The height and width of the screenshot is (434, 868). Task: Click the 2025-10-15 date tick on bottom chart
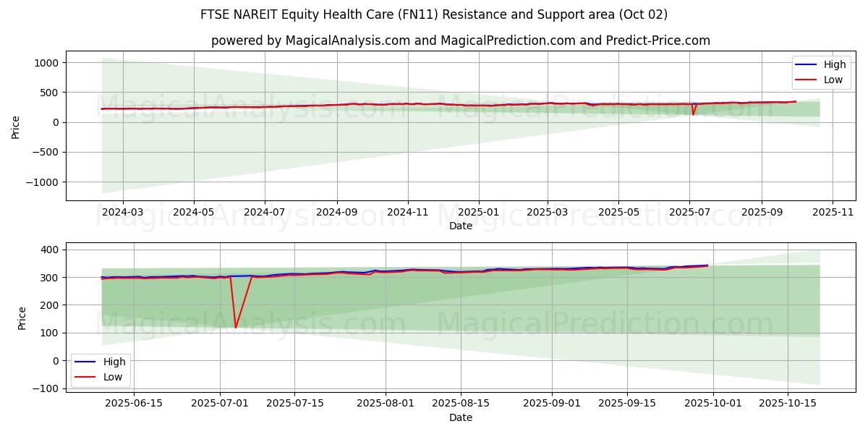click(787, 404)
